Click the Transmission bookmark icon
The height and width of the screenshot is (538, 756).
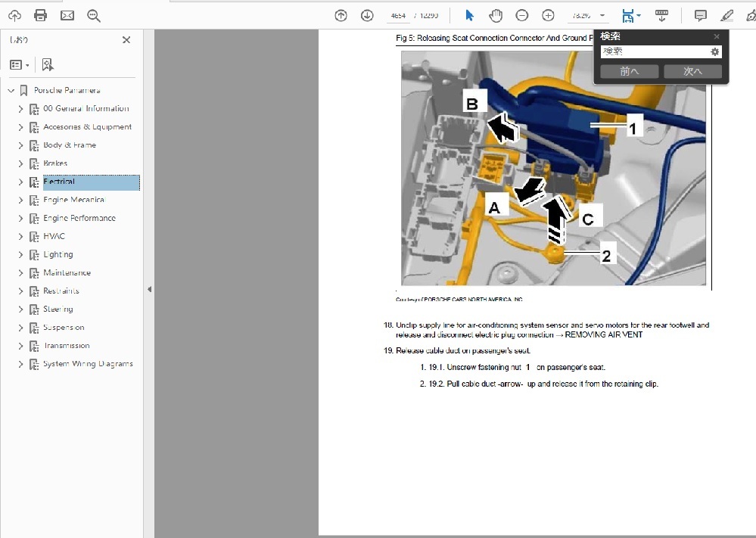(x=34, y=346)
